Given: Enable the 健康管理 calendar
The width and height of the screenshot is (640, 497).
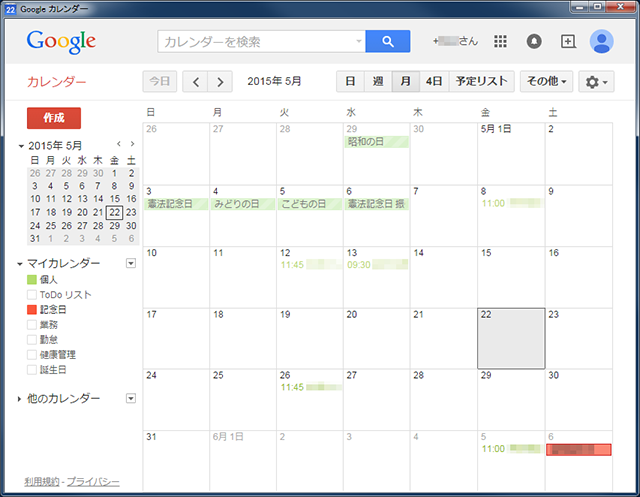Looking at the screenshot, I should [32, 355].
